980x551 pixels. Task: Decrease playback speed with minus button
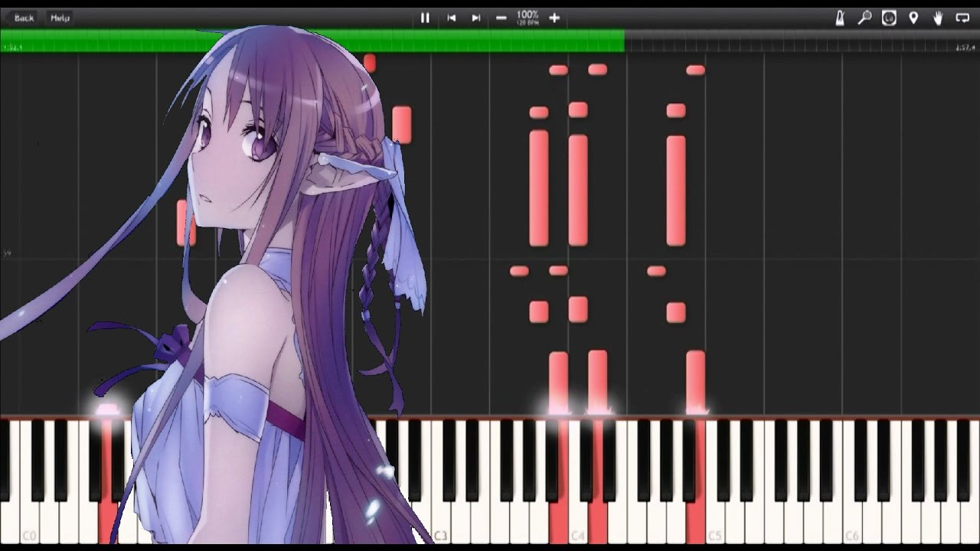[x=501, y=18]
